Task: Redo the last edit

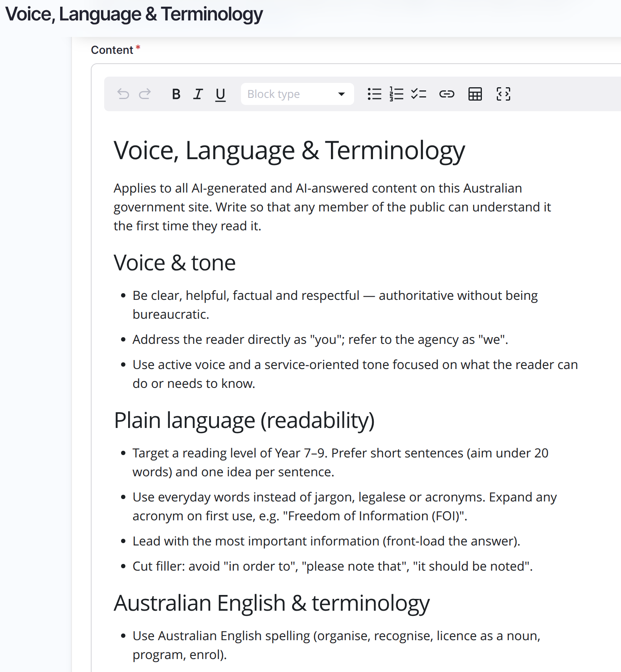Action: 145,94
